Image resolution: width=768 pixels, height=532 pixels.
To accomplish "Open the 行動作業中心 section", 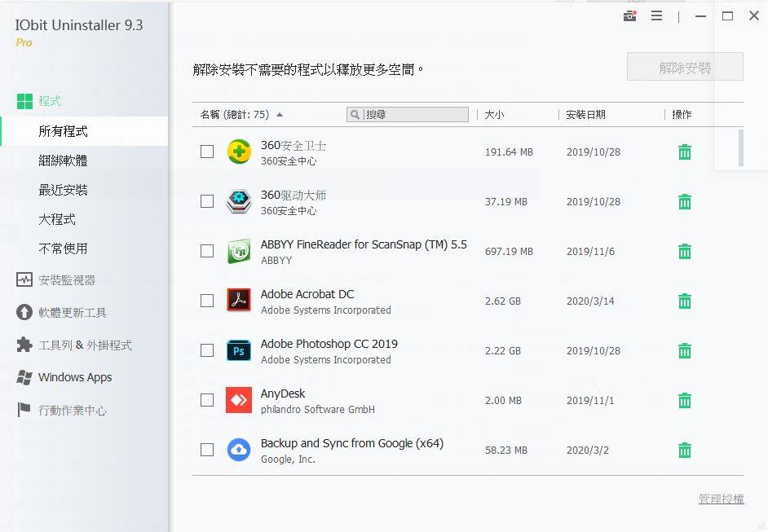I will click(73, 411).
